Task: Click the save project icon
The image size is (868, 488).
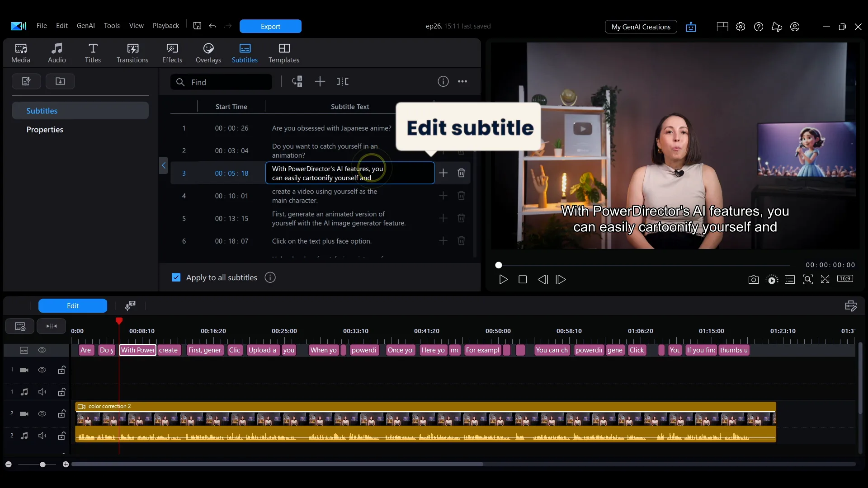Action: tap(198, 26)
